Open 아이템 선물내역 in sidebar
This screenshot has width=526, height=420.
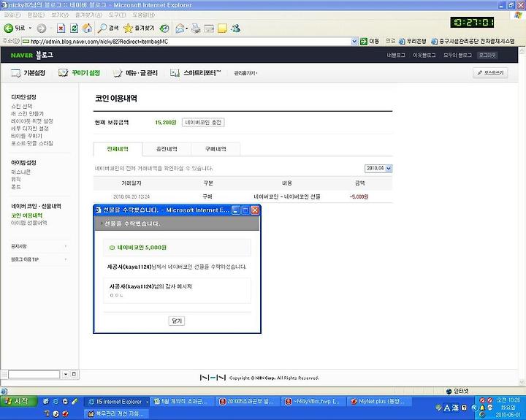(28, 223)
